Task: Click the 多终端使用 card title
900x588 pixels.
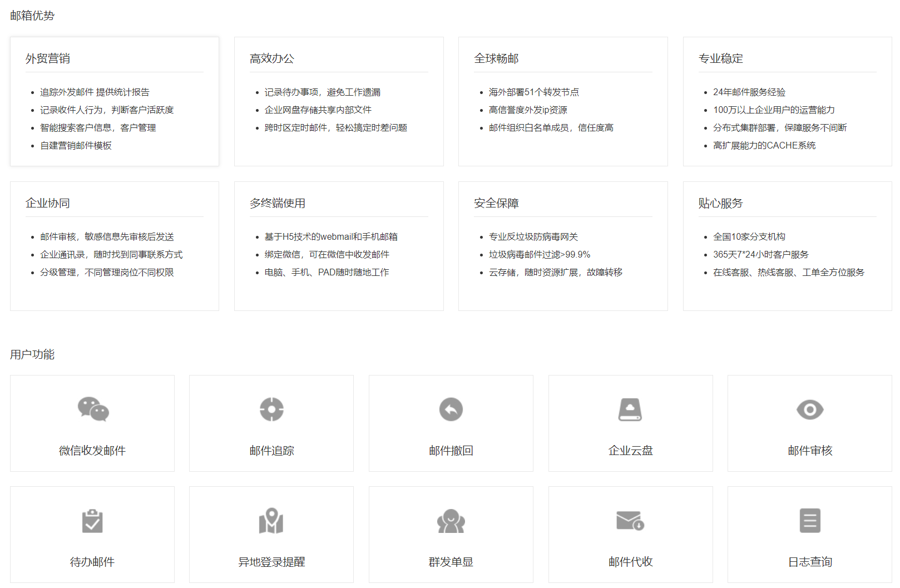Action: coord(278,203)
